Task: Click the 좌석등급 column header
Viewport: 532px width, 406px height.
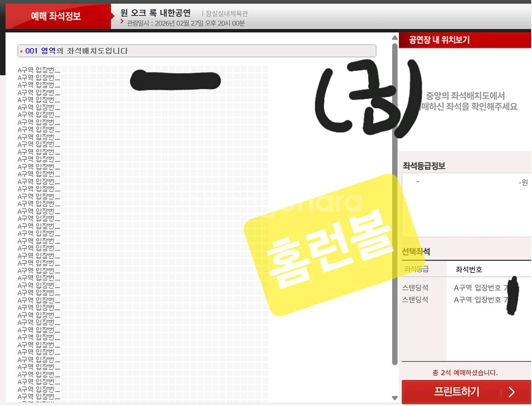Action: (x=416, y=269)
